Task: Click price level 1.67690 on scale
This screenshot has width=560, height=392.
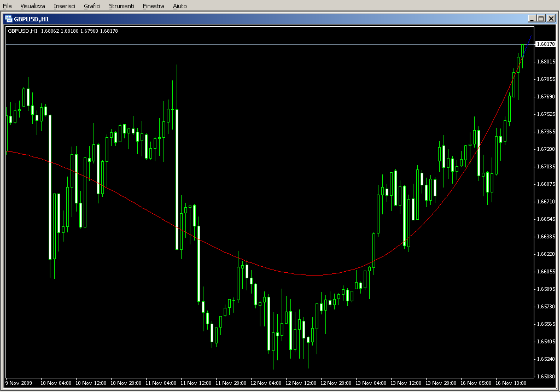Action: click(546, 97)
